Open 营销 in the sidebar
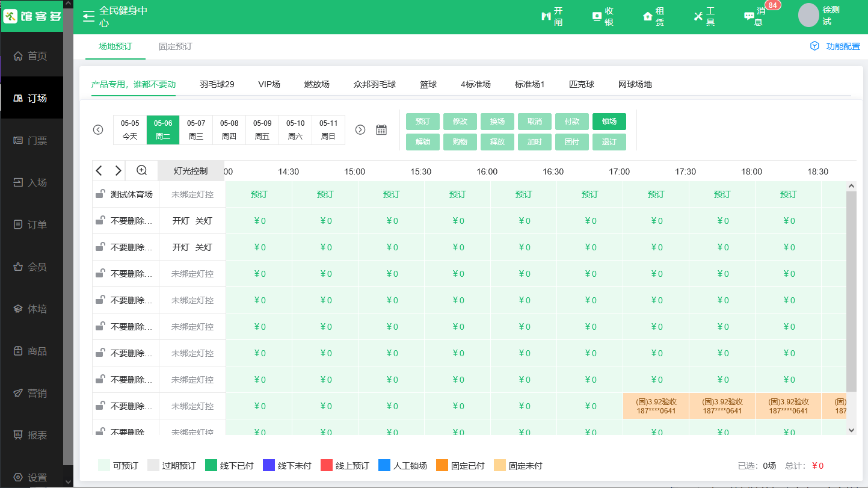This screenshot has height=488, width=868. click(x=31, y=393)
